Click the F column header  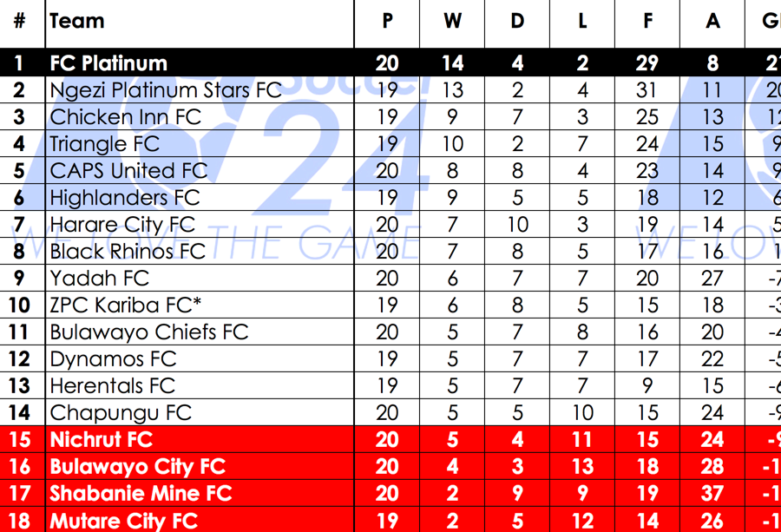click(647, 21)
